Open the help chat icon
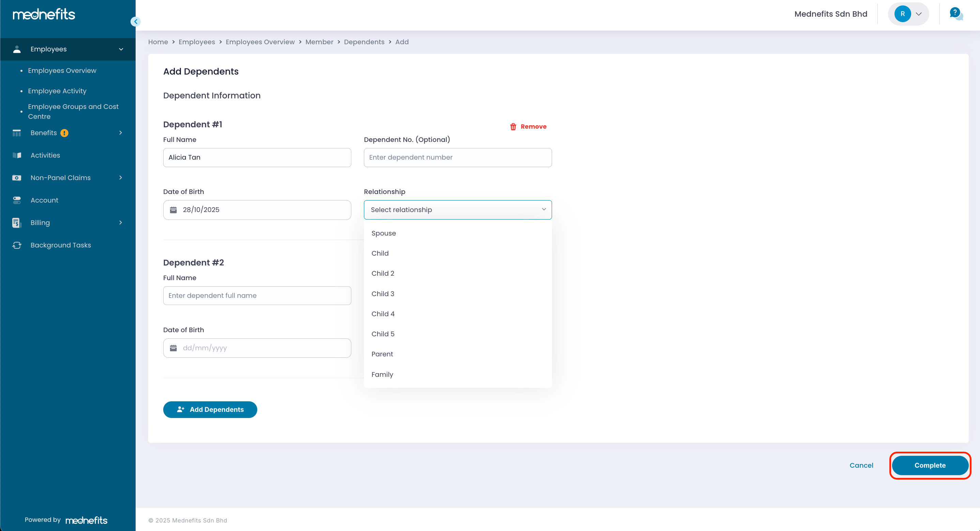Screen dimensions: 980x531 point(955,14)
